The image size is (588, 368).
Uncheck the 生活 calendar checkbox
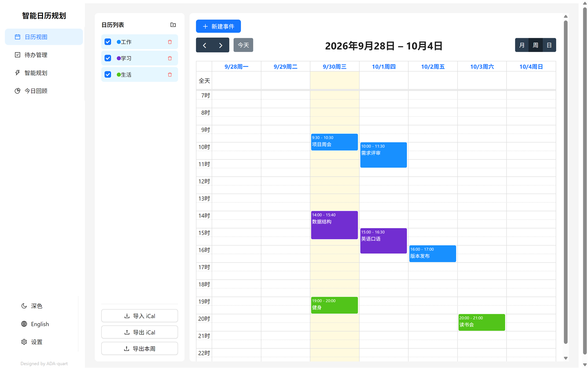coord(108,75)
